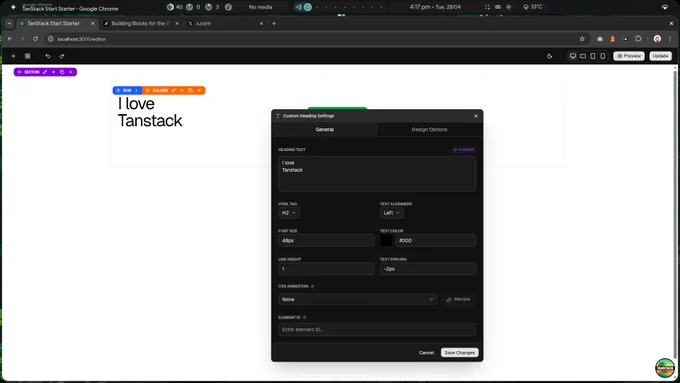Image resolution: width=680 pixels, height=383 pixels.
Task: Open Chrome extensions puzzle icon
Action: [638, 39]
